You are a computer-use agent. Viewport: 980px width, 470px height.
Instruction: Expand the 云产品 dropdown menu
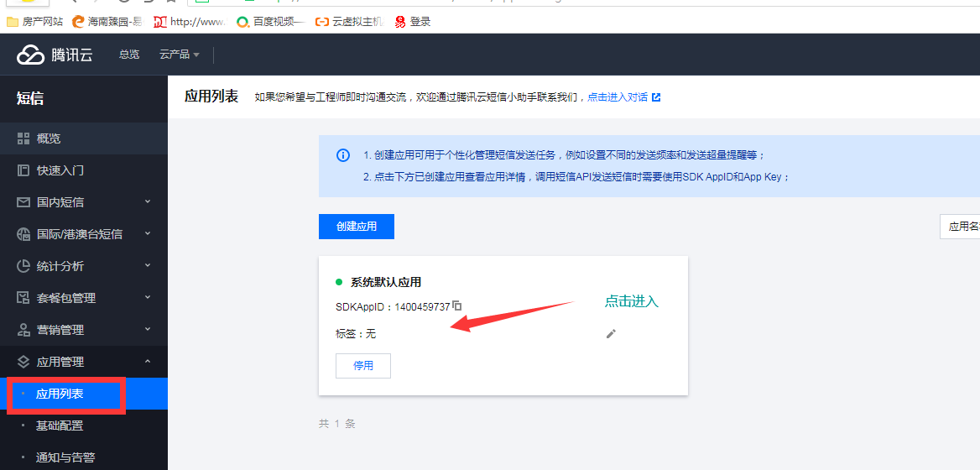coord(180,55)
